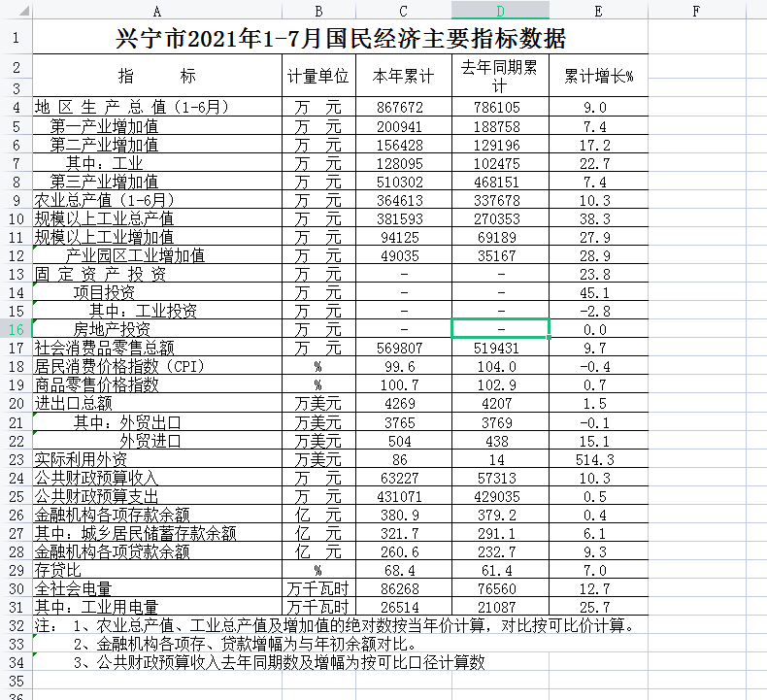
Task: Select column F header
Action: point(696,10)
